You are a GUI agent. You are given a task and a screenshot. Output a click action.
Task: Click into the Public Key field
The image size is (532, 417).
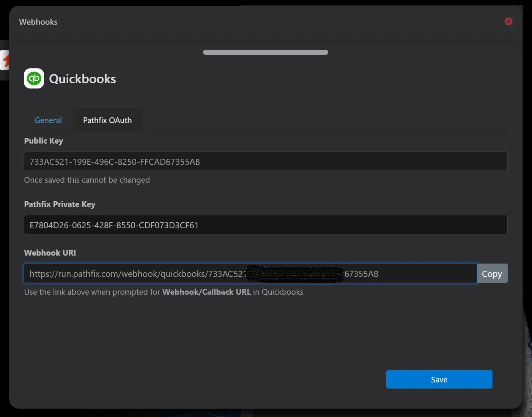tap(266, 161)
